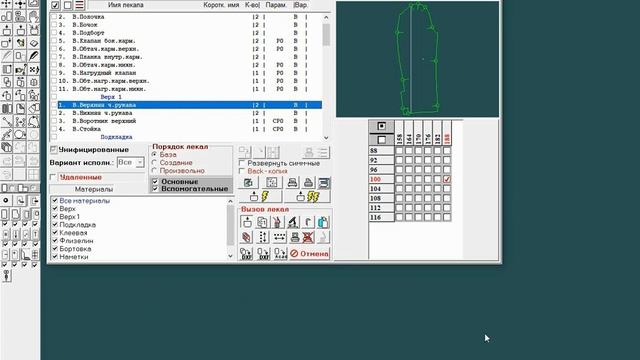The height and width of the screenshot is (360, 640).
Task: Click the Acad export icon
Action: coord(280,253)
